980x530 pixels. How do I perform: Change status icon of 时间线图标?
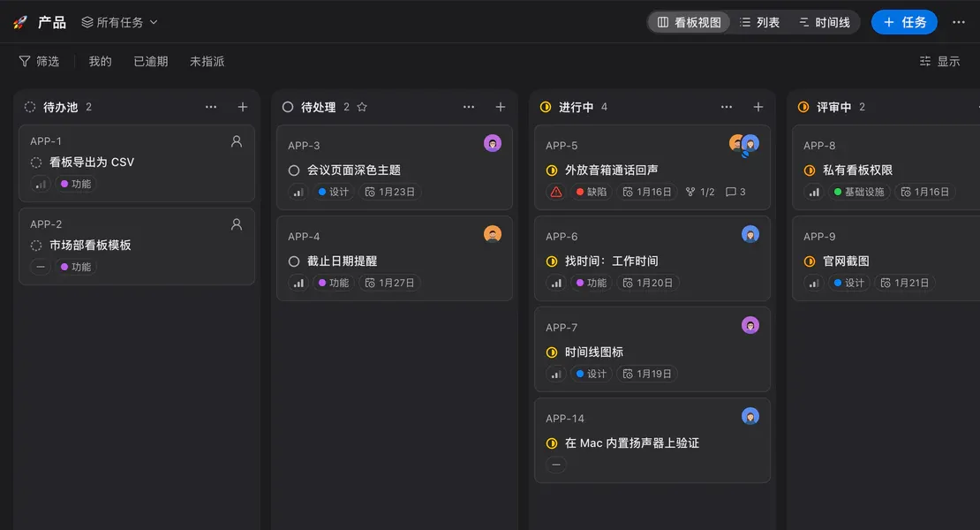click(x=551, y=352)
